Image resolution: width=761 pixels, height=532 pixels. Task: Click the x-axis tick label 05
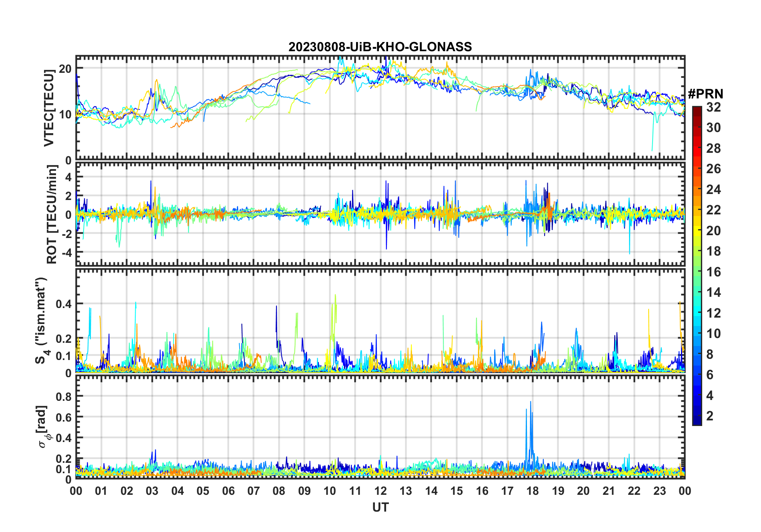pos(203,491)
